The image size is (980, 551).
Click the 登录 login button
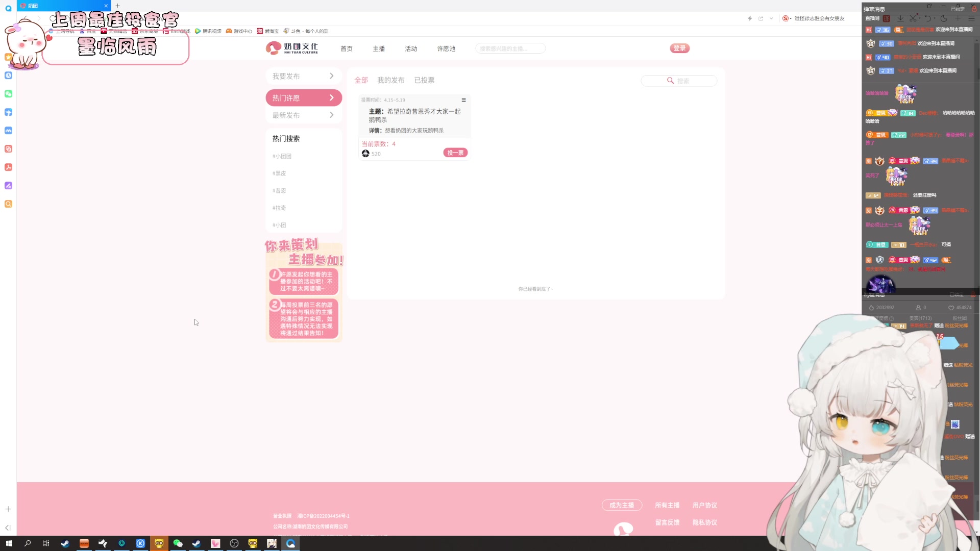[679, 48]
